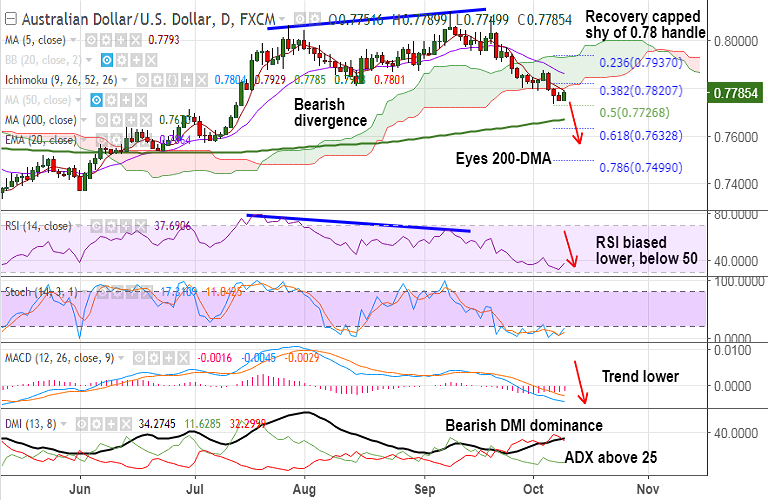Screen dimensions: 768x504
Task: View Ichimoku source code braces icon
Action: (x=172, y=80)
